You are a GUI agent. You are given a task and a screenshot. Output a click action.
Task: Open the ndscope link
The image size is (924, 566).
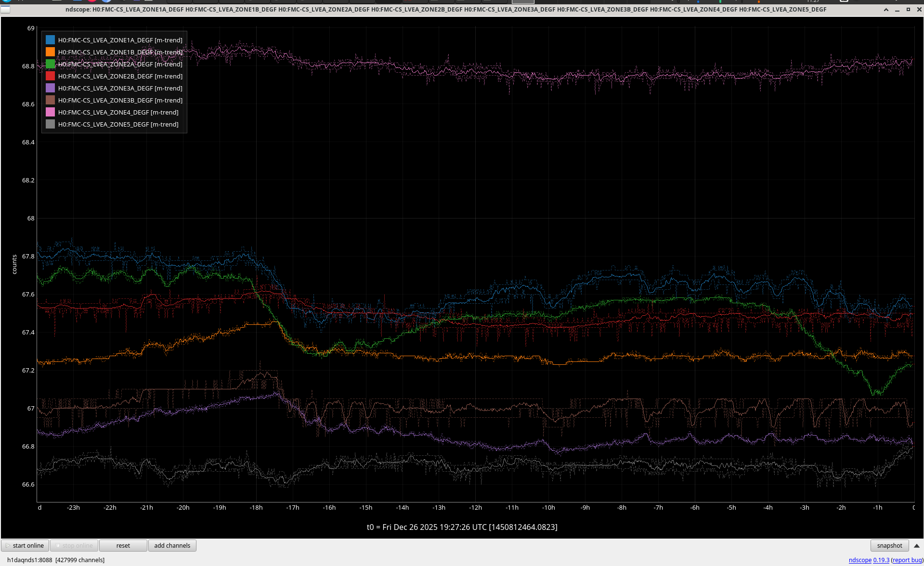[x=859, y=560]
